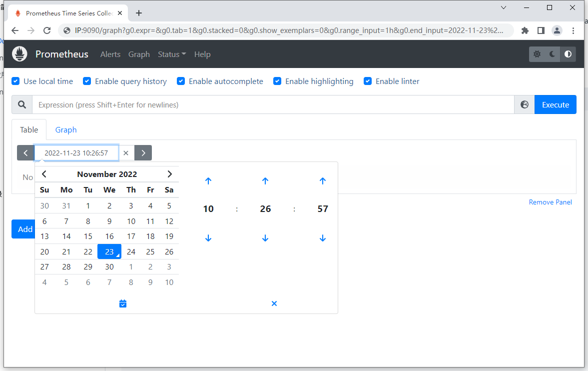Select the half-circle auto theme icon
The height and width of the screenshot is (371, 588).
coord(568,54)
